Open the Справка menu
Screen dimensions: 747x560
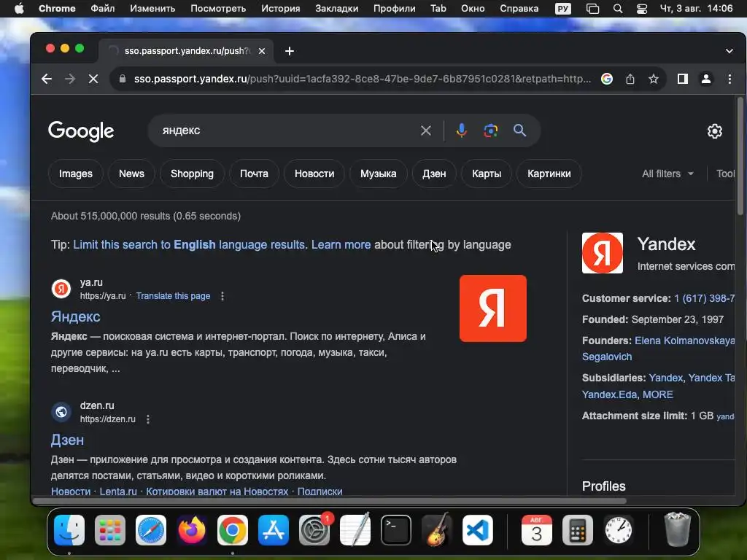(519, 9)
